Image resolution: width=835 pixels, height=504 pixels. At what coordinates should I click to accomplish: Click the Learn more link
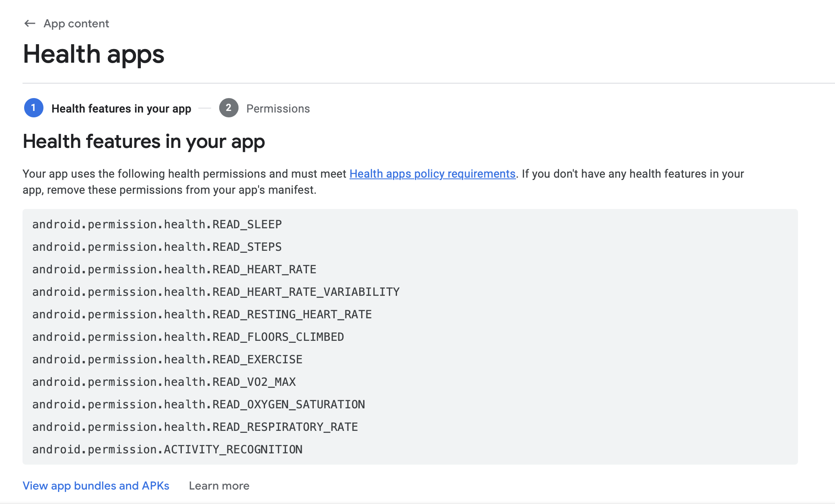219,486
